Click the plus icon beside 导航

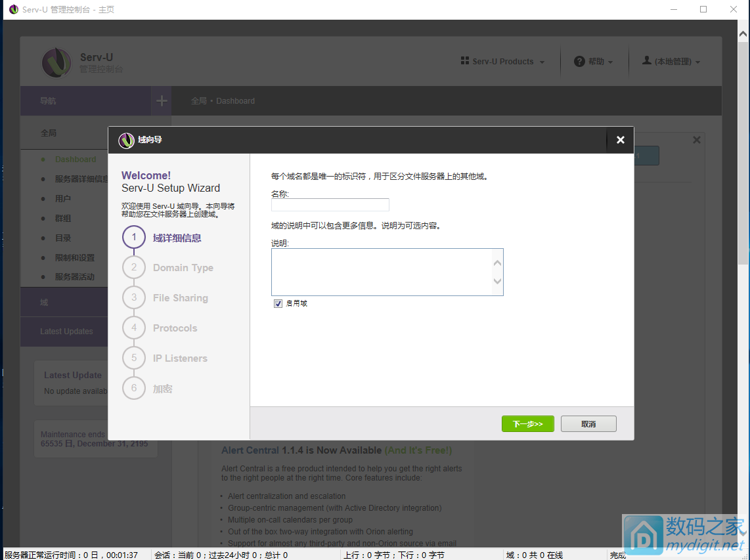[x=162, y=100]
